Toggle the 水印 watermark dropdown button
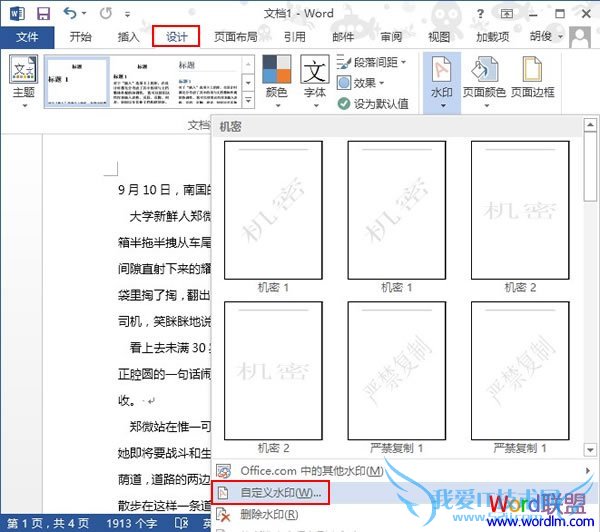This screenshot has height=532, width=600. pos(442,82)
